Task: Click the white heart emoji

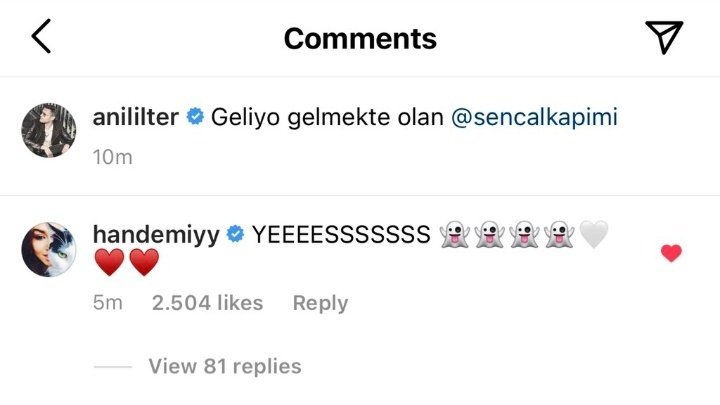Action: [x=593, y=235]
